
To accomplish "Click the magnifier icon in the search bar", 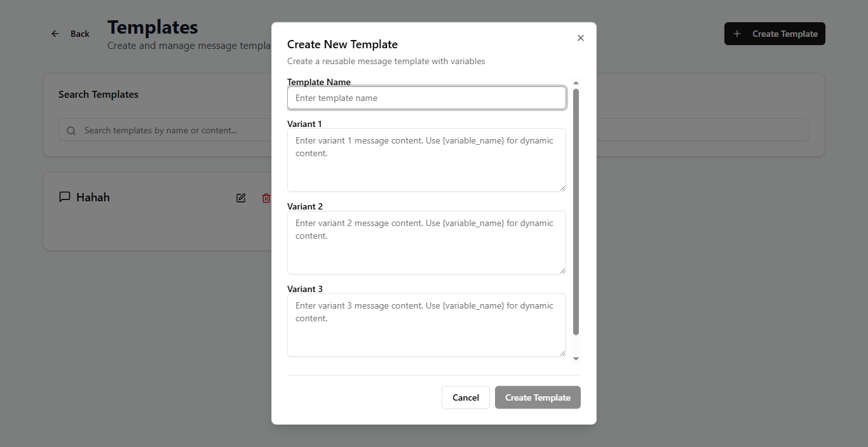I will coord(71,130).
